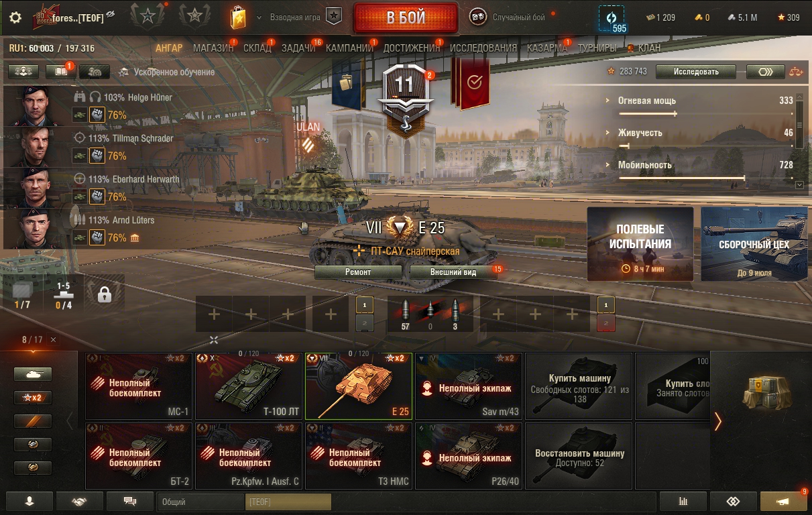Open the contacts handshake icon
The image size is (812, 515).
point(79,501)
